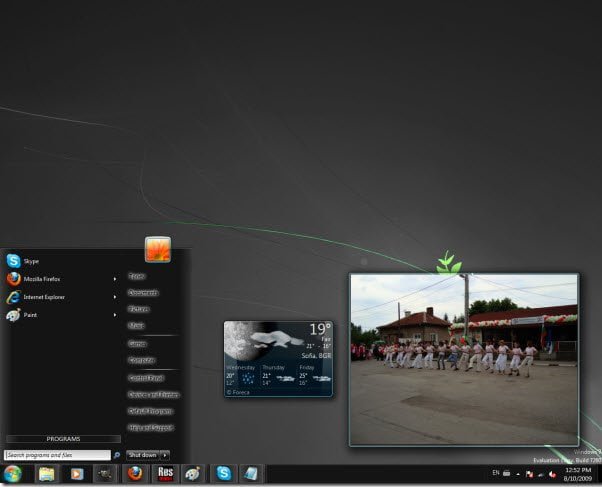
Task: Launch Mozilla Firefox from the Start menu
Action: [61, 279]
